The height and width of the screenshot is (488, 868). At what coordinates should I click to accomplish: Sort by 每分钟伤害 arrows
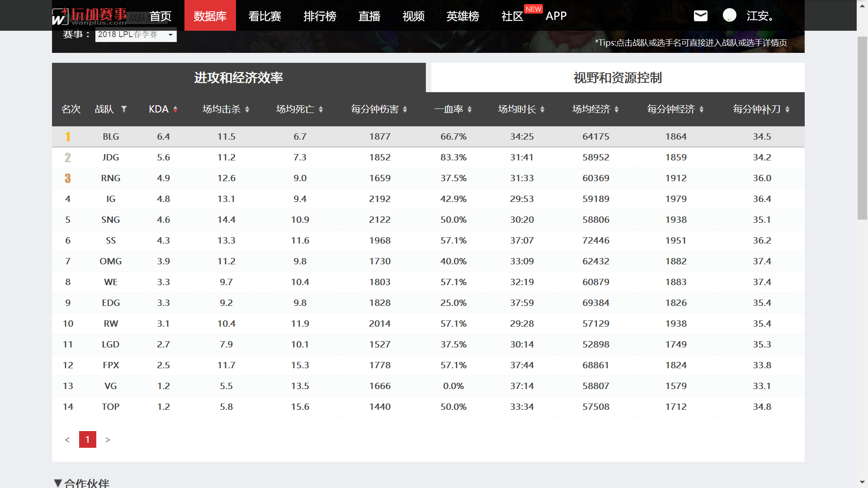point(405,109)
